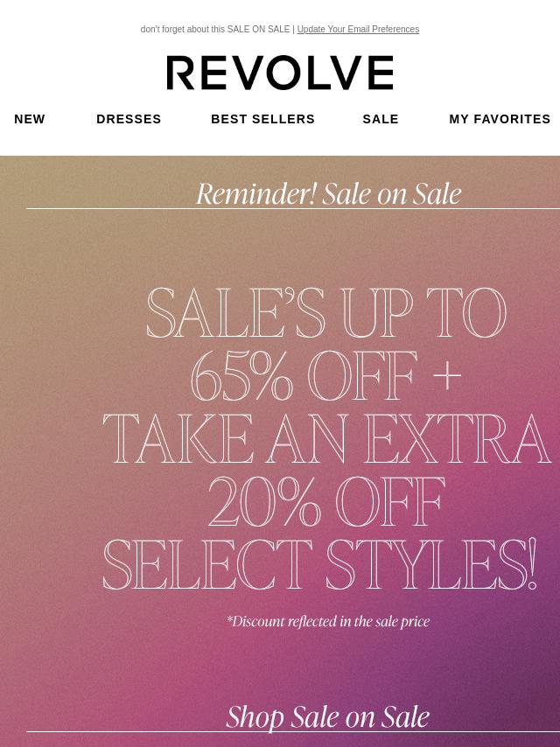Click the 65% OFF + text
Image resolution: width=560 pixels, height=747 pixels.
(x=326, y=376)
